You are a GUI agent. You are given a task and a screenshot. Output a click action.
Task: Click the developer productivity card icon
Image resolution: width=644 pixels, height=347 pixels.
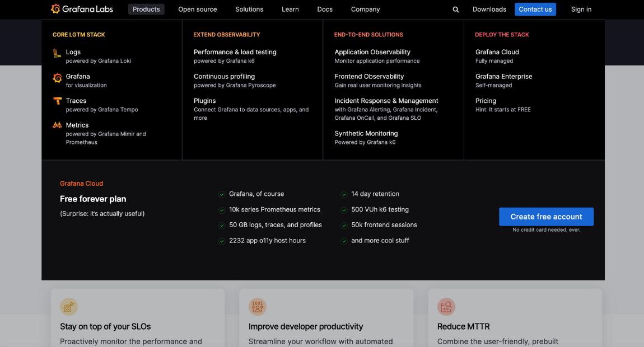click(258, 307)
